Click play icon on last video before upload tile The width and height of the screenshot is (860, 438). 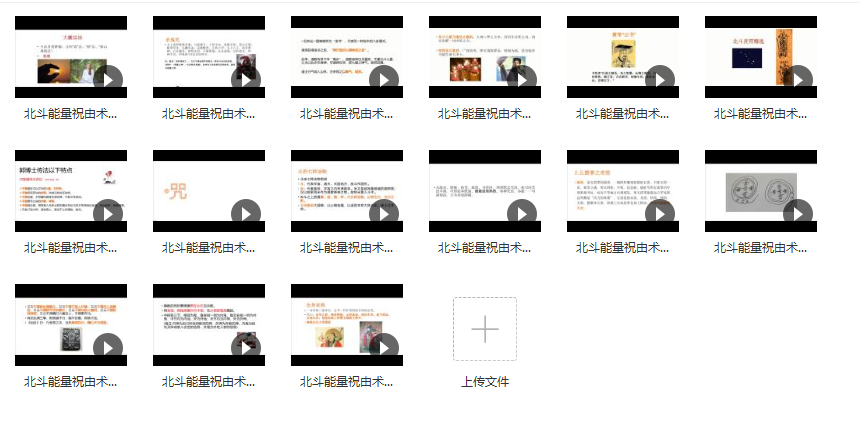pyautogui.click(x=384, y=347)
